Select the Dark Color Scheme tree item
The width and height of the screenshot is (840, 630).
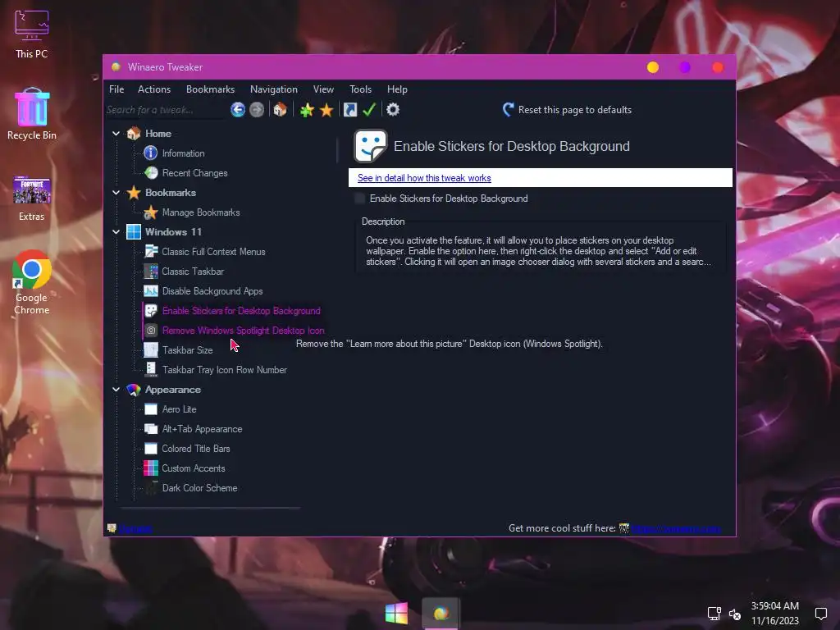point(200,488)
